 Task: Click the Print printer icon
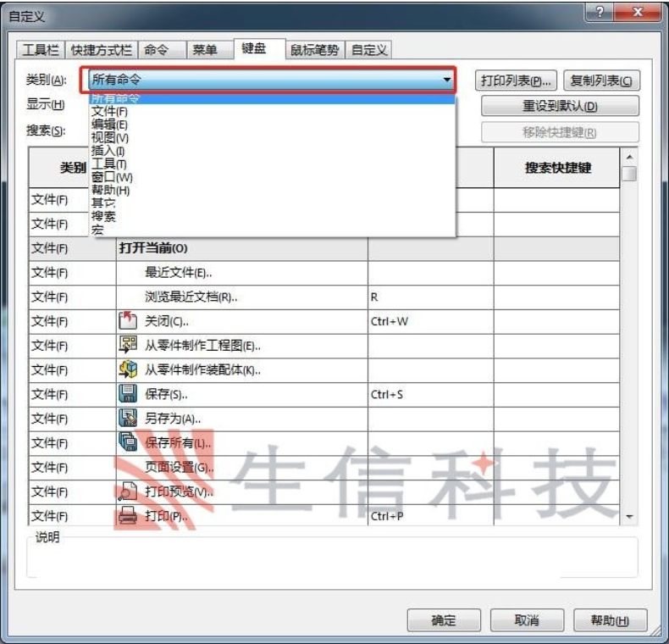pos(128,515)
